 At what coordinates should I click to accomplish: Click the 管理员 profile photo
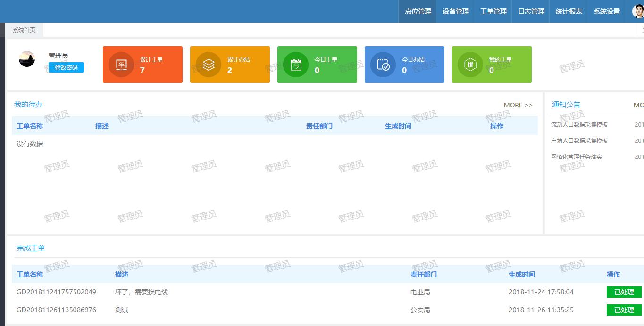[x=27, y=59]
